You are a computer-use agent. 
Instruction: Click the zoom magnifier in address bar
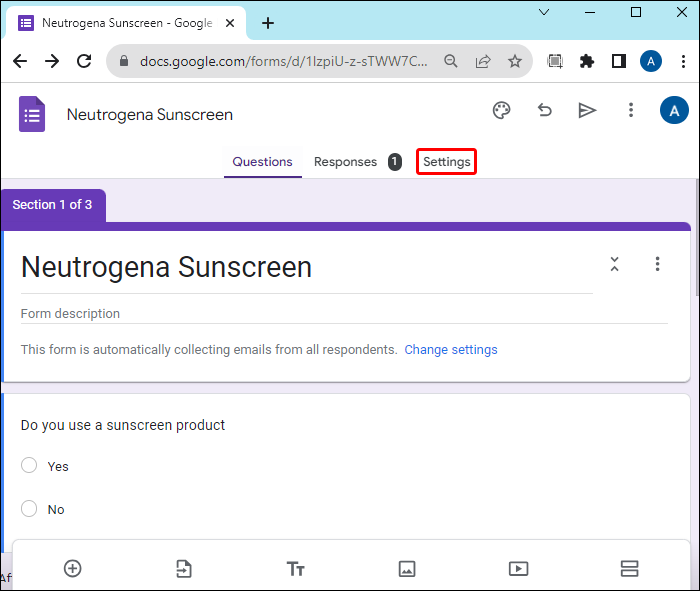pyautogui.click(x=451, y=61)
